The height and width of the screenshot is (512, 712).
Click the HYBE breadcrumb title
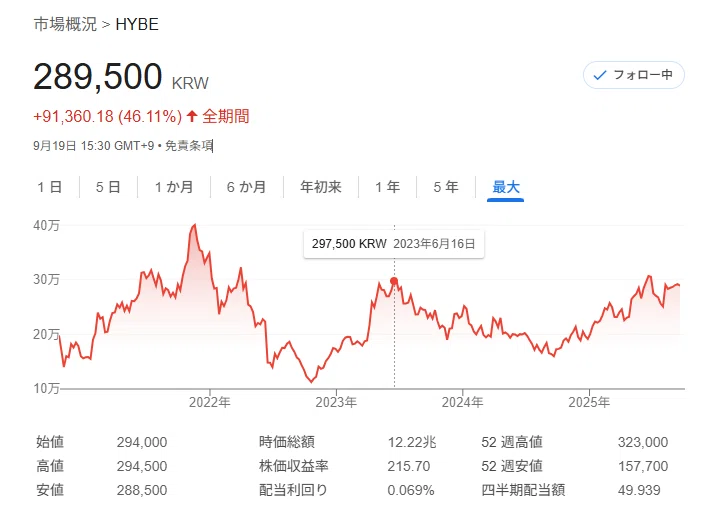(x=137, y=24)
